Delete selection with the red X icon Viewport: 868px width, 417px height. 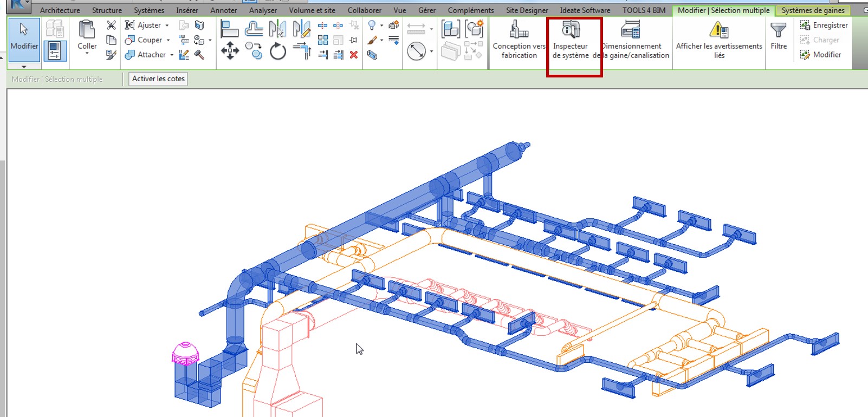point(354,55)
